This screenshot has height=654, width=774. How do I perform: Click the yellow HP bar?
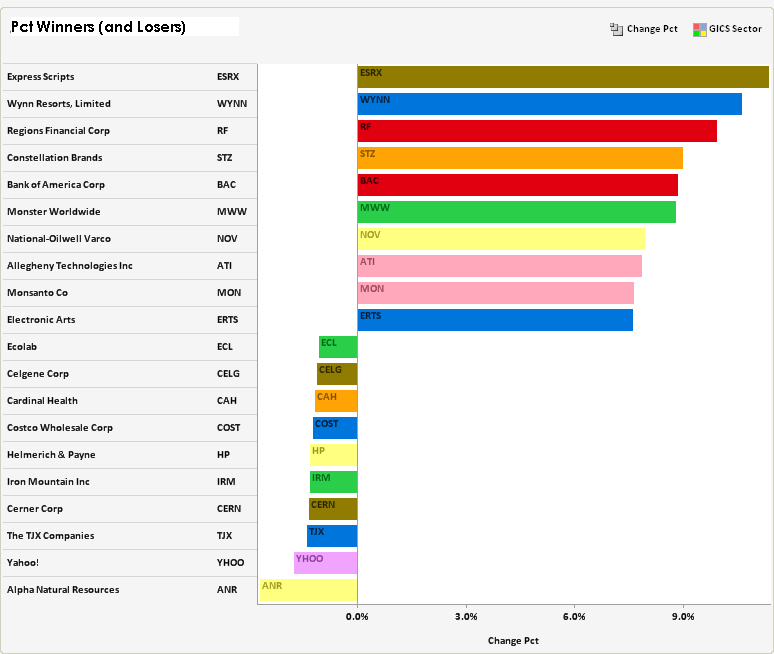tap(334, 455)
